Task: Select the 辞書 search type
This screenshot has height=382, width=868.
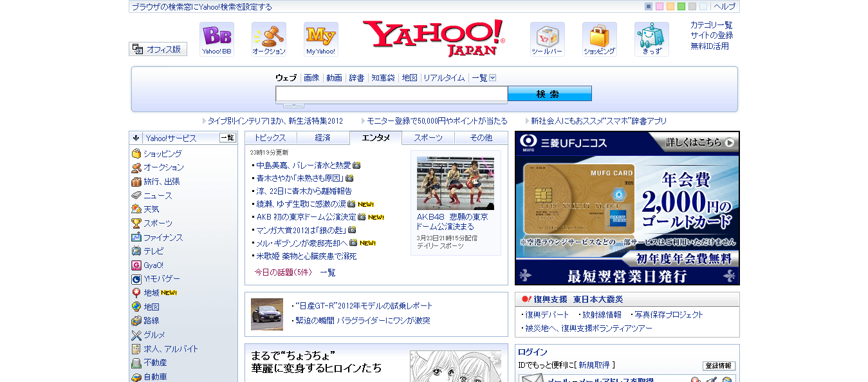Action: coord(356,78)
